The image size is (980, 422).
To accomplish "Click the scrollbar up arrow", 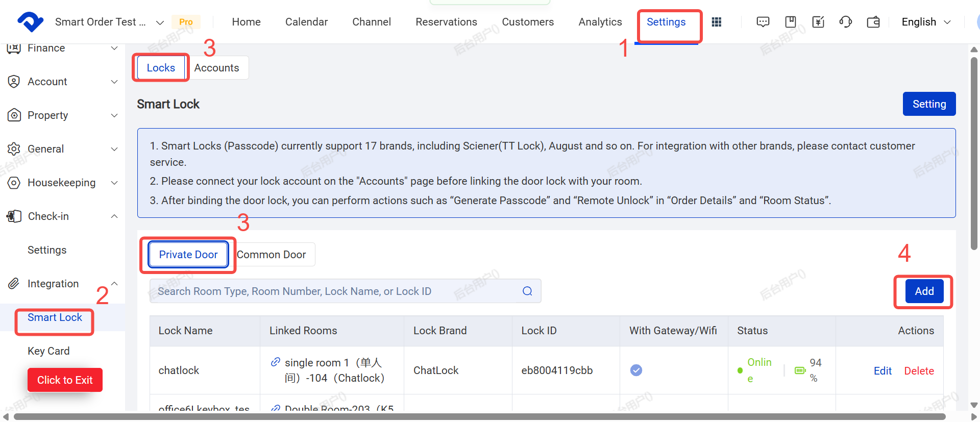I will (x=974, y=49).
